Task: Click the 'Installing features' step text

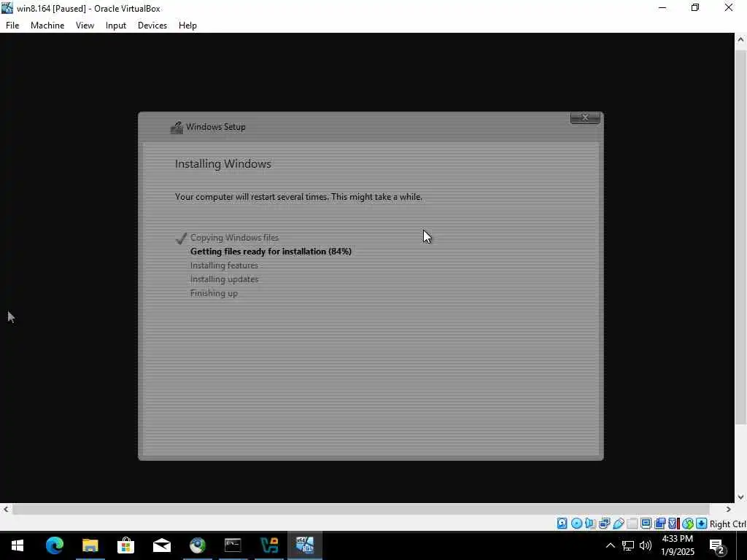Action: coord(224,265)
